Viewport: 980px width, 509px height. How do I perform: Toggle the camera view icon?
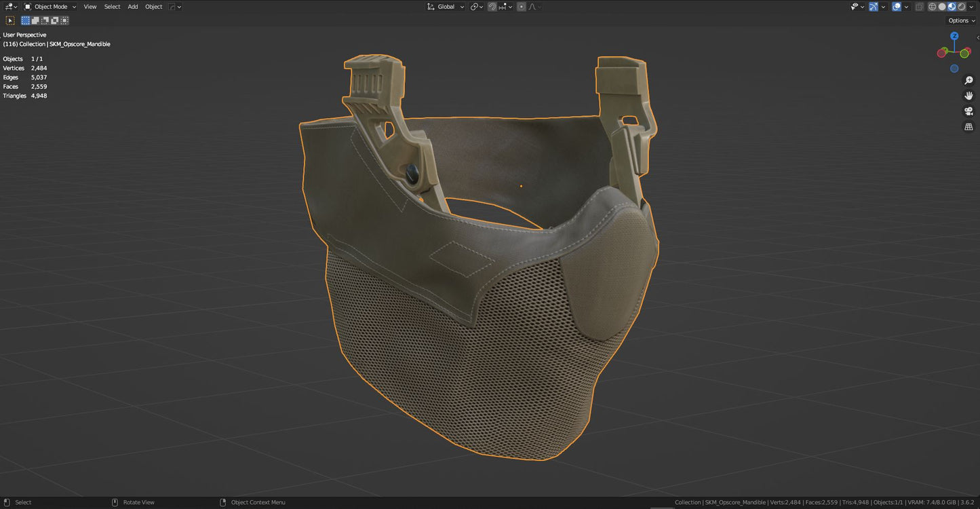[x=968, y=111]
